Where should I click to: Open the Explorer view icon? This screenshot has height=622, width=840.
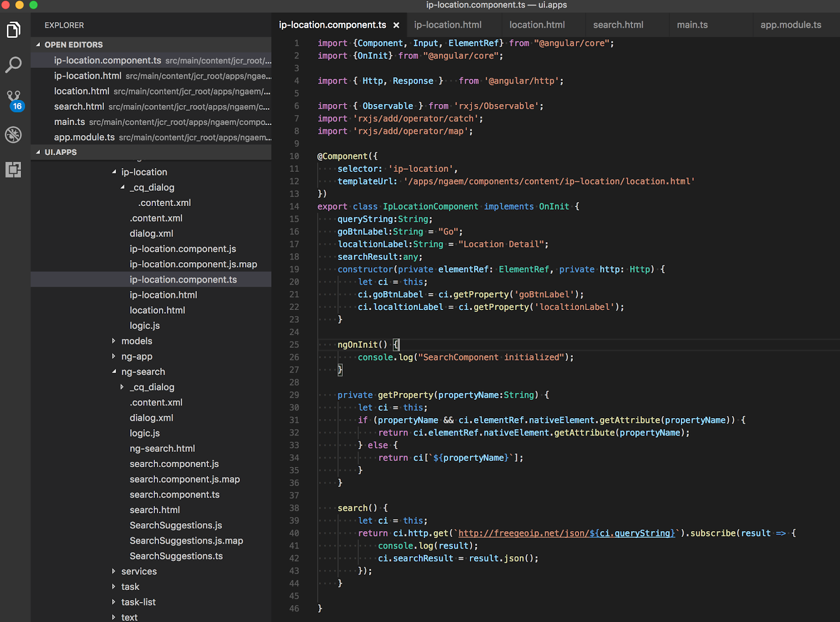coord(14,30)
